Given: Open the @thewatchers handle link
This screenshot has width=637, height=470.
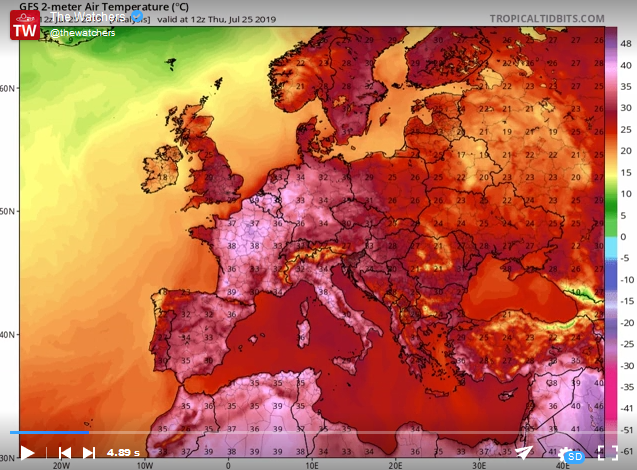Looking at the screenshot, I should (x=83, y=32).
